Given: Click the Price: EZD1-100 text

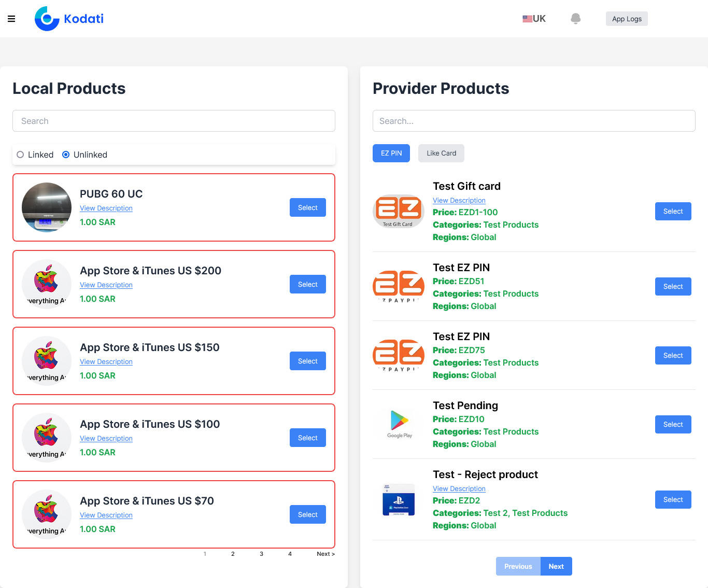Looking at the screenshot, I should pos(465,212).
